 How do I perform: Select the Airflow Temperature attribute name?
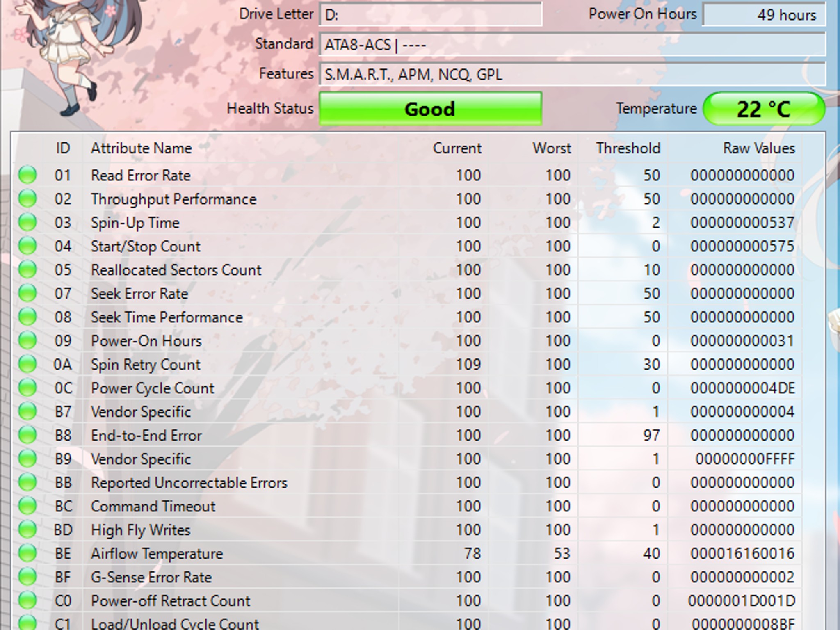[157, 554]
